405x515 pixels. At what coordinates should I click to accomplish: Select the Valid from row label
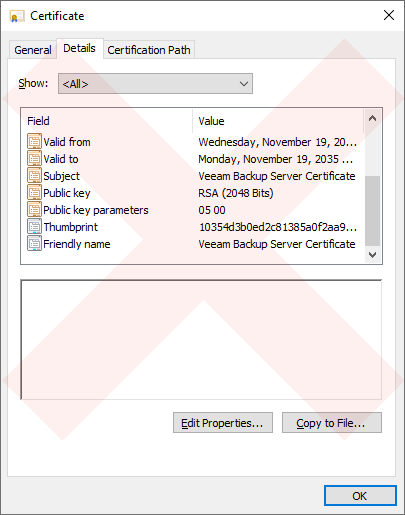[x=67, y=142]
